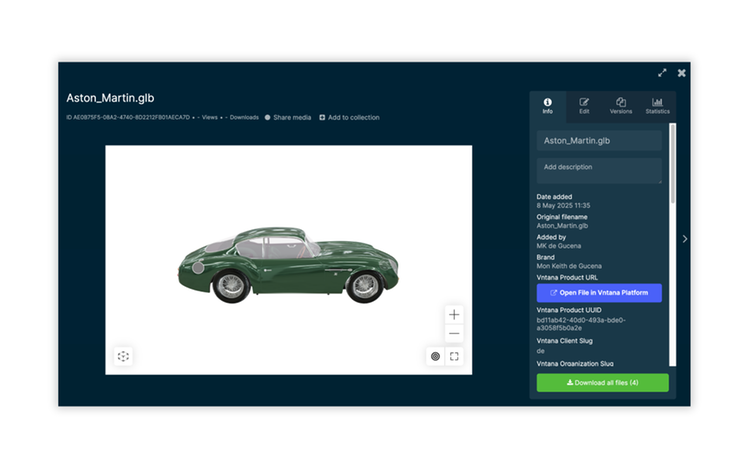Download all files (4)
Viewport: 750px width, 469px height.
(x=602, y=382)
